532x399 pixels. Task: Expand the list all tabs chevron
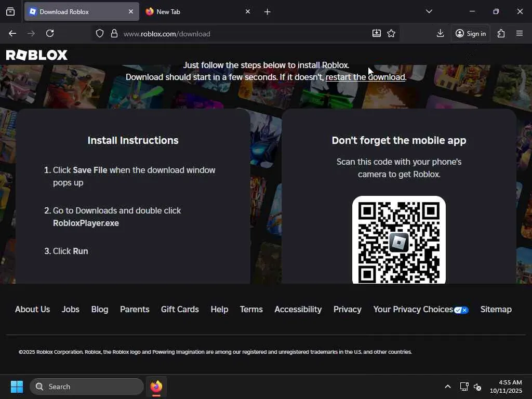coord(429,11)
